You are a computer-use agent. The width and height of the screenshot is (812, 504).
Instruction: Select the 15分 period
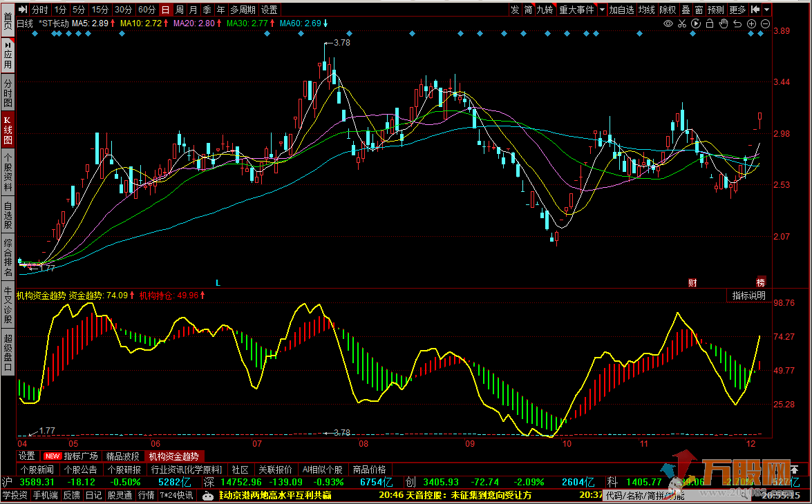click(100, 9)
